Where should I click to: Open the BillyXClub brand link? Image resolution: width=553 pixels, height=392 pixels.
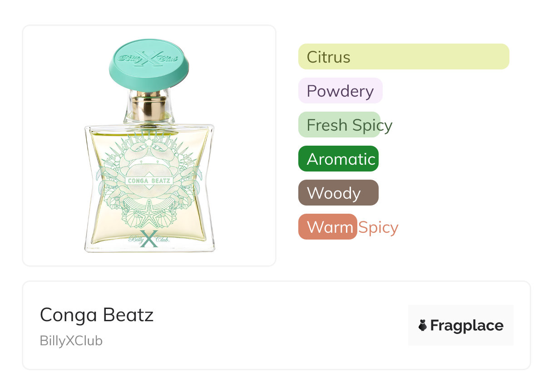71,341
